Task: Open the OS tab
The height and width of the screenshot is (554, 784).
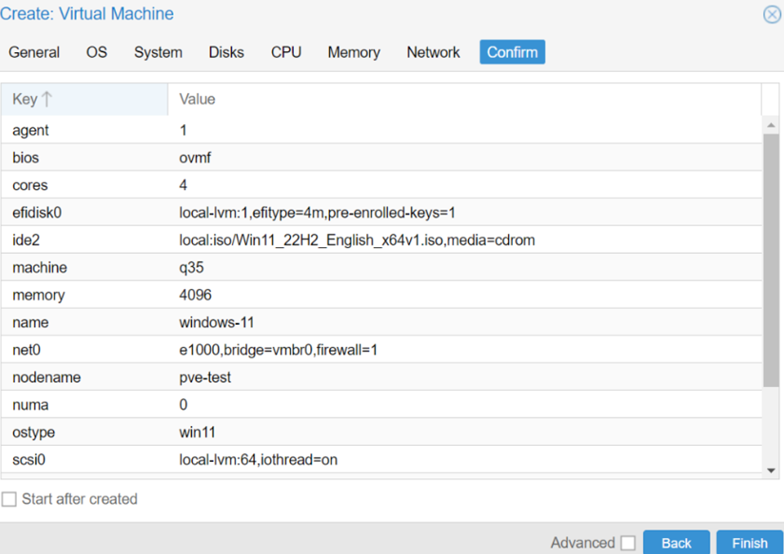Action: pyautogui.click(x=97, y=52)
